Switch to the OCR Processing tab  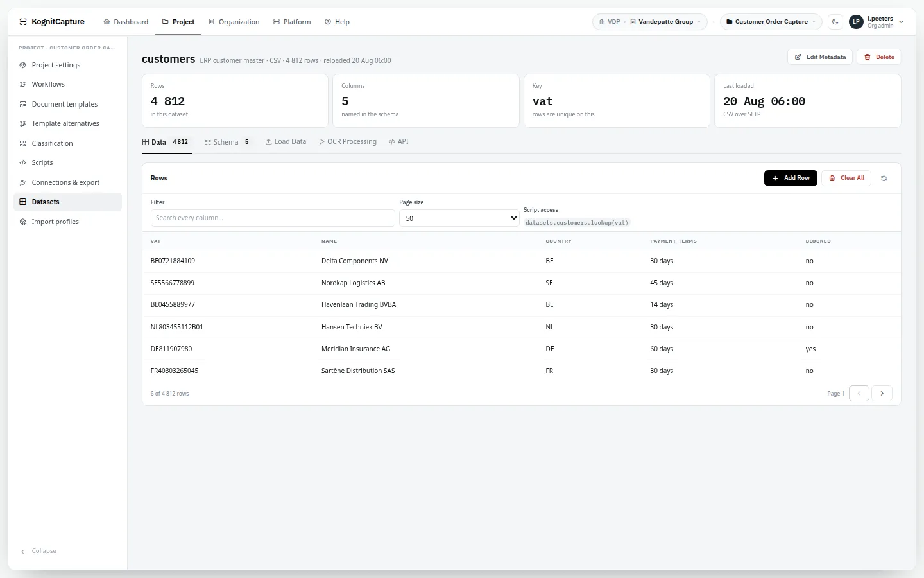point(348,142)
